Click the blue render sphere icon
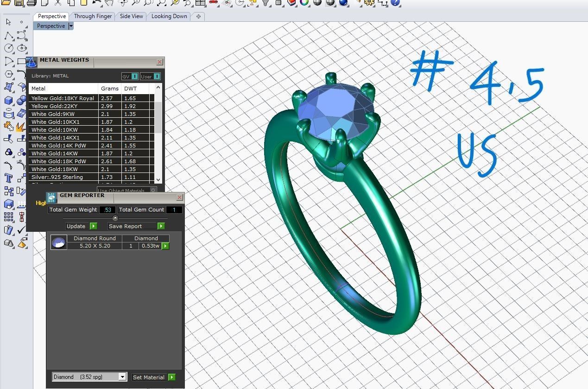Image resolution: width=588 pixels, height=389 pixels. click(343, 3)
